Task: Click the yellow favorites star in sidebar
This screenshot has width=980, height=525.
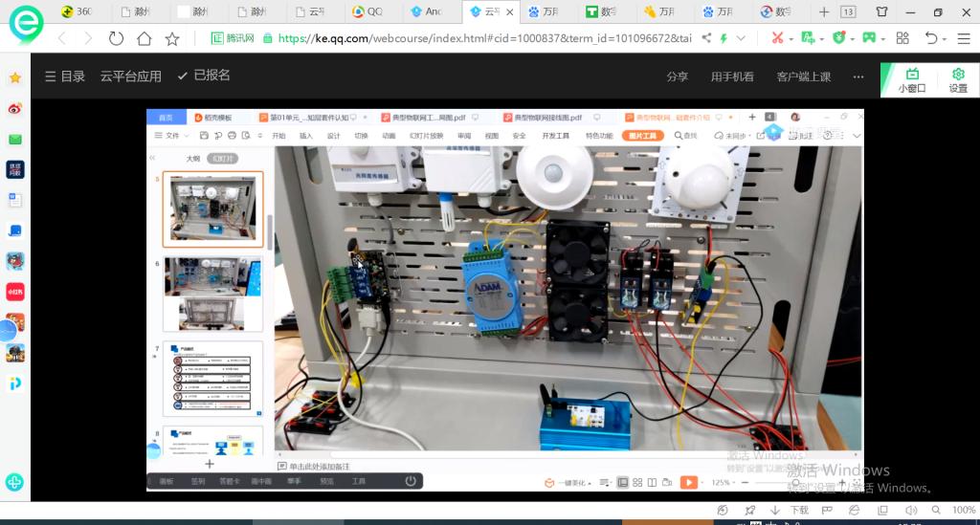Action: (x=15, y=77)
